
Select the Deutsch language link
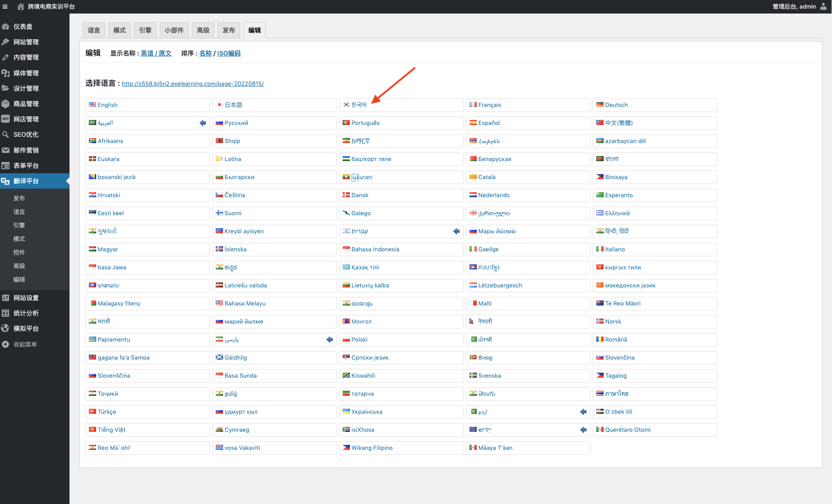616,105
